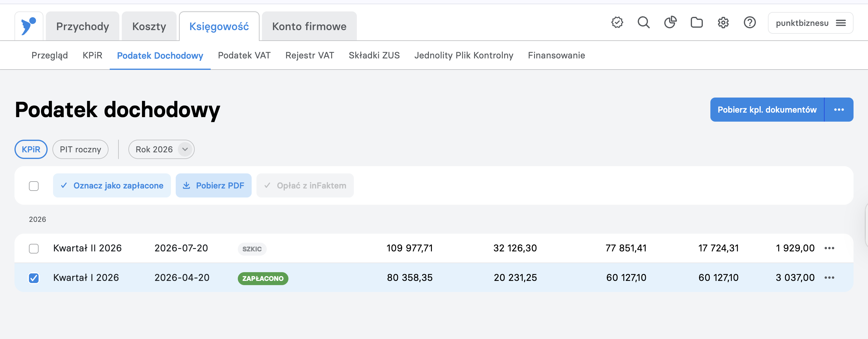Open the verified badge icon in the header
This screenshot has height=339, width=868.
tap(617, 23)
